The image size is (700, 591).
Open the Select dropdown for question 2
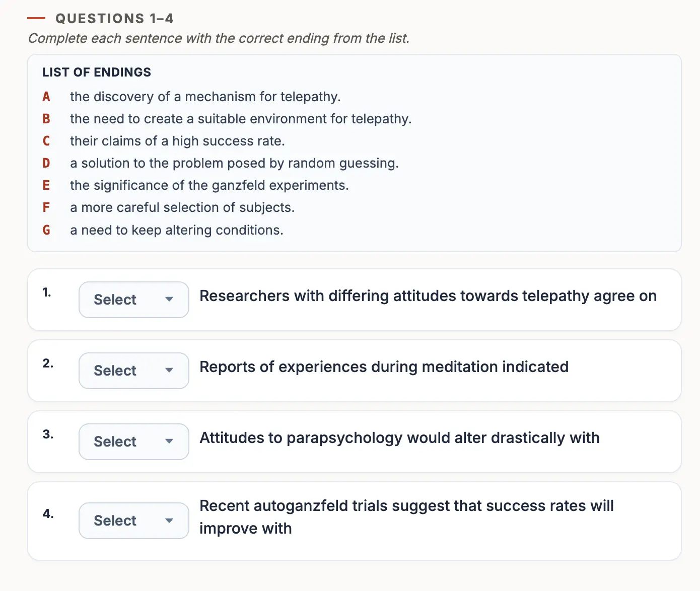[x=134, y=371]
